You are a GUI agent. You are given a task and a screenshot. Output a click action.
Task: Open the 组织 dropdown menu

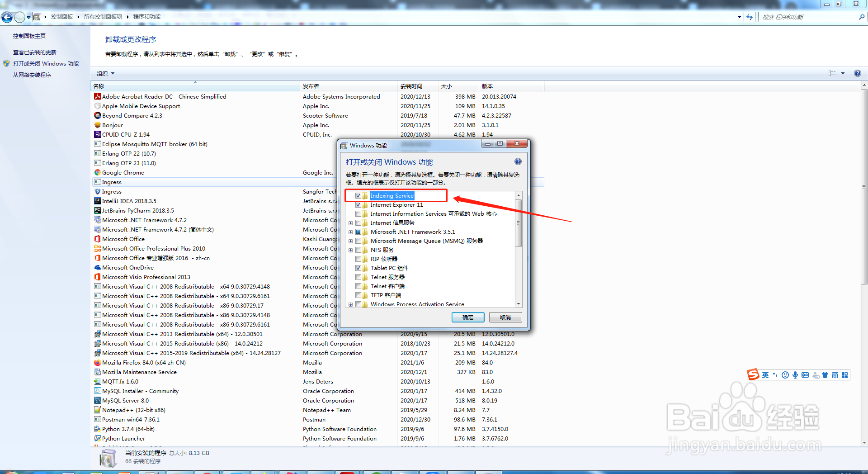pyautogui.click(x=105, y=73)
